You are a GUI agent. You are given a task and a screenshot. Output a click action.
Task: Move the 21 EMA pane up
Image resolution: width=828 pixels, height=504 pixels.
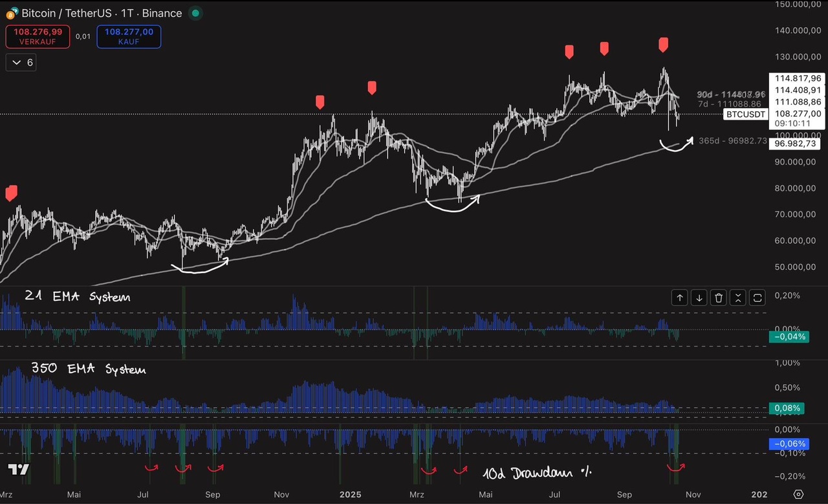click(x=680, y=298)
